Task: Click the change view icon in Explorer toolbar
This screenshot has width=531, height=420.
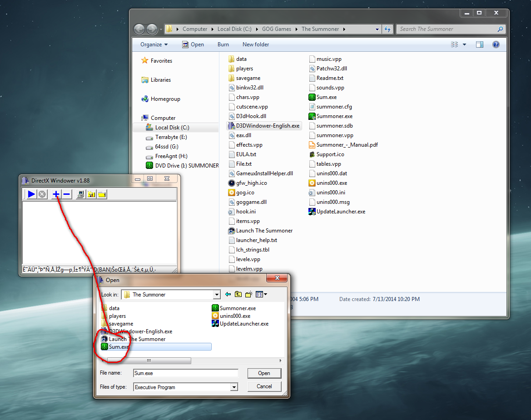Action: tap(455, 44)
